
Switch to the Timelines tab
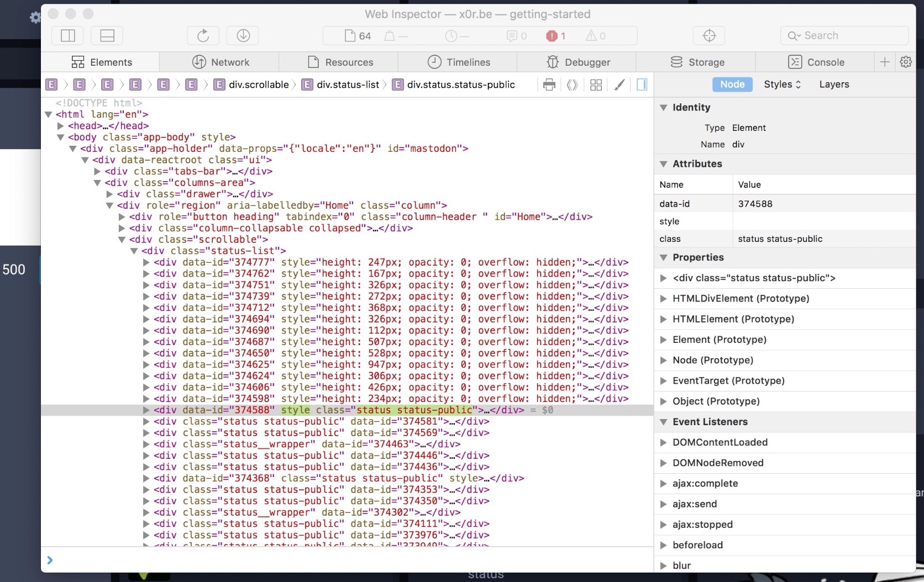(458, 62)
